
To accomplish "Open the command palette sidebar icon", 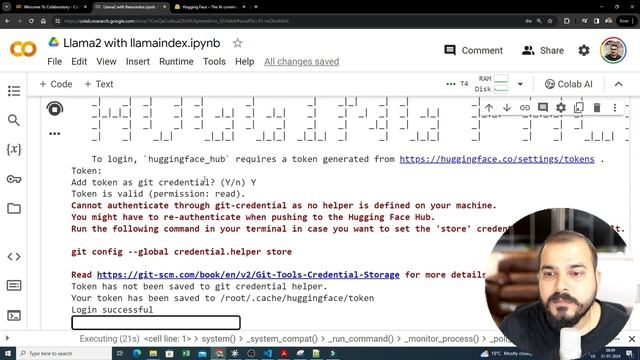I will click(14, 285).
